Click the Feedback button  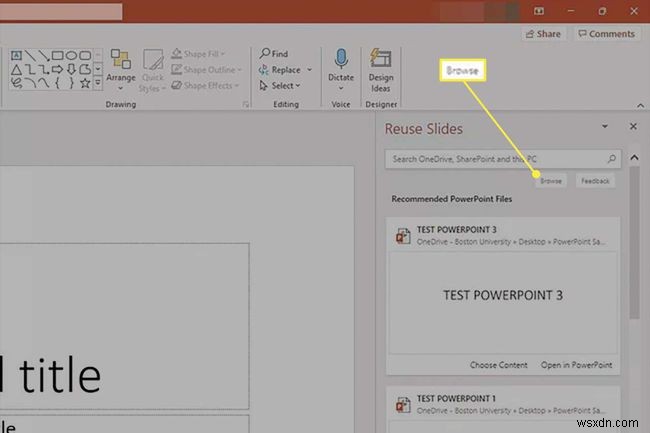(x=595, y=181)
